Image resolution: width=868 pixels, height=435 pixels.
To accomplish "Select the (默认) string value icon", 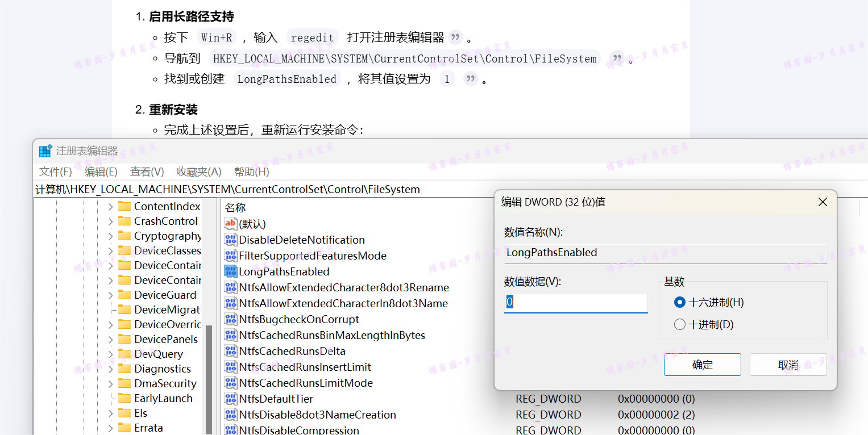I will 230,224.
